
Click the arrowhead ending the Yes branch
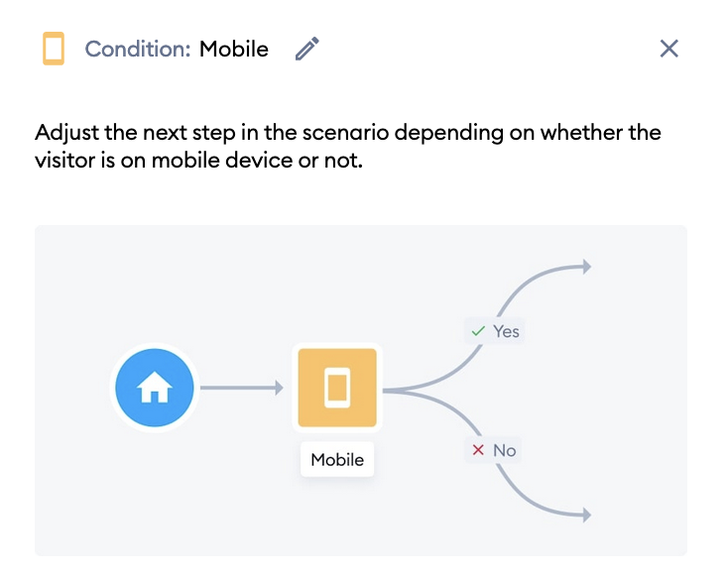pos(587,267)
